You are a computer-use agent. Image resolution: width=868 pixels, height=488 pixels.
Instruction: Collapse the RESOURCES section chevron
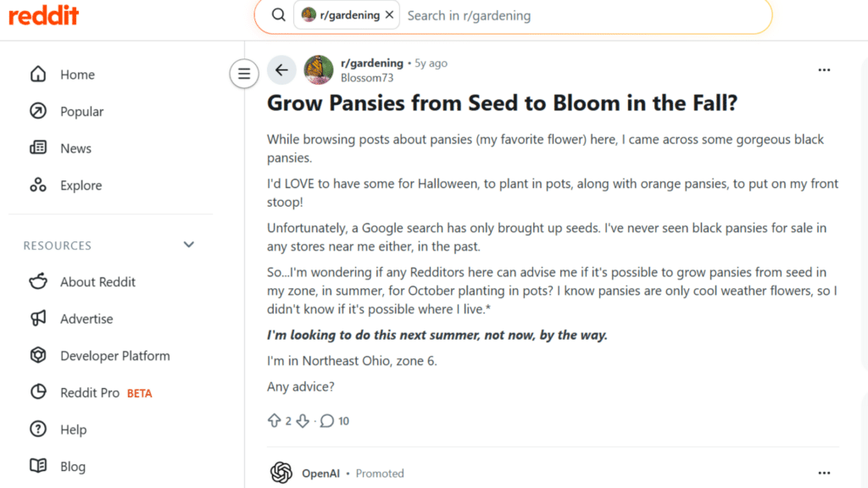click(188, 244)
